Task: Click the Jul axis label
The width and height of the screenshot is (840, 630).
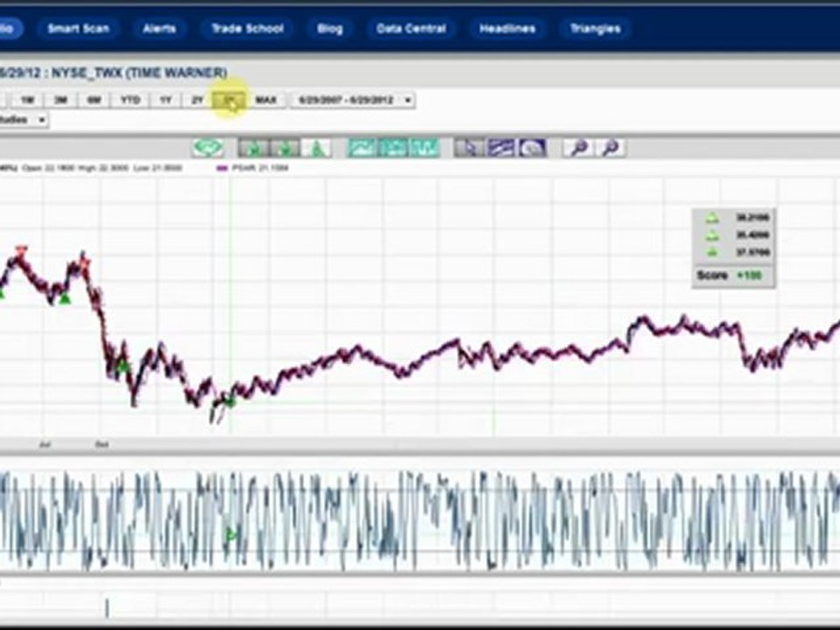Action: pyautogui.click(x=45, y=444)
